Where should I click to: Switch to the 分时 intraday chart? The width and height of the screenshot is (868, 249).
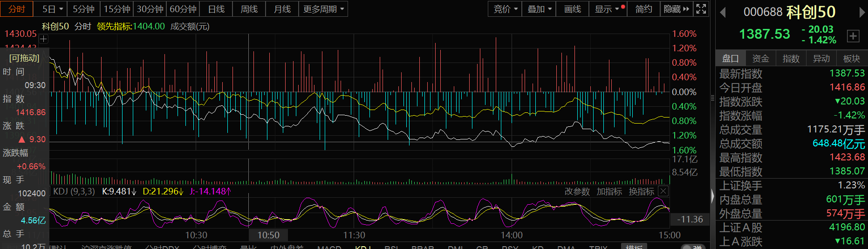click(17, 9)
